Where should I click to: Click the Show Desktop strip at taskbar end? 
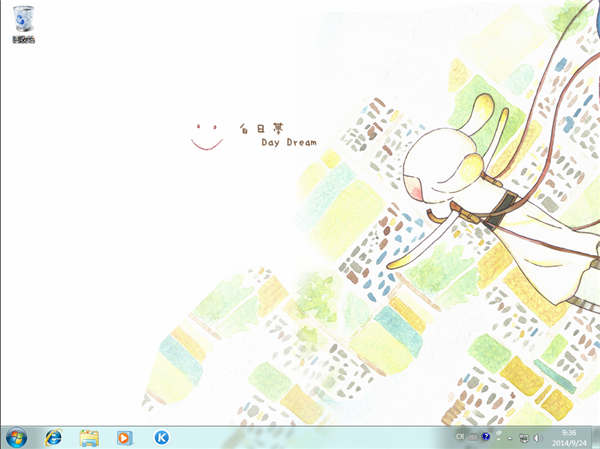(597, 437)
